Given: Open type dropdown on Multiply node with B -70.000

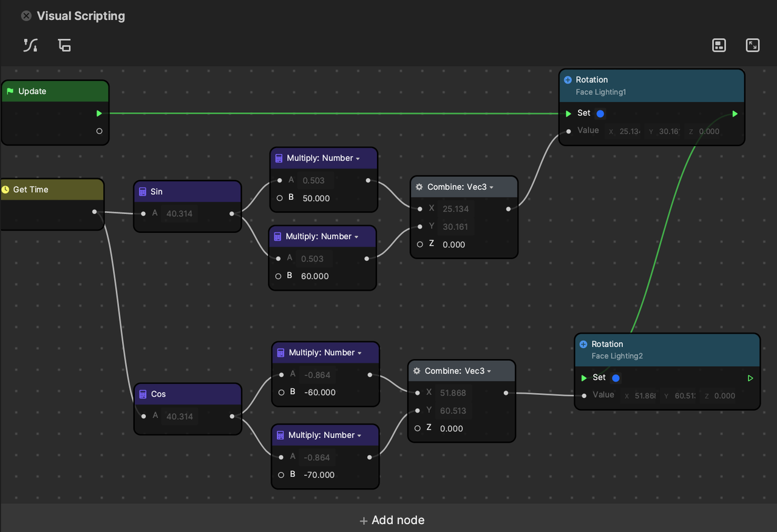Looking at the screenshot, I should [x=359, y=436].
